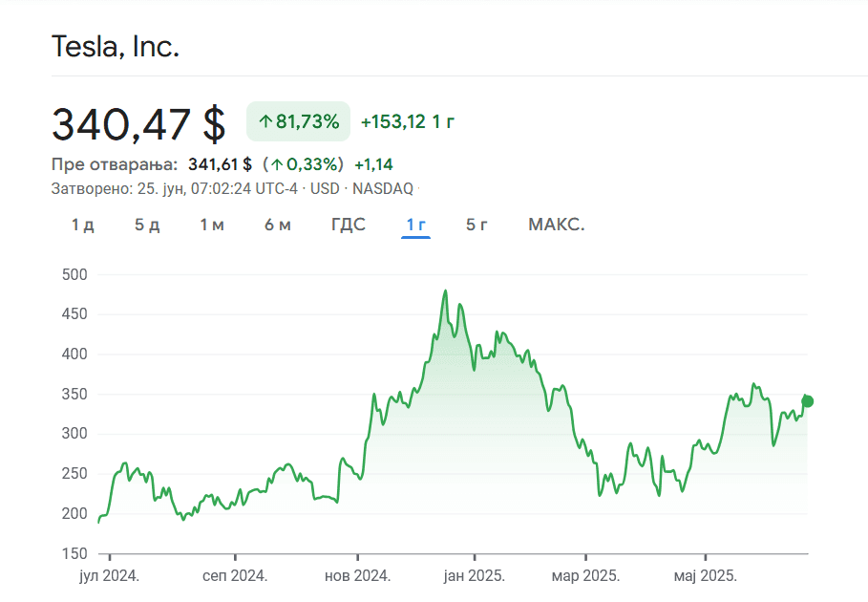Click the +153,12 1 г change value
The width and height of the screenshot is (868, 602).
pyautogui.click(x=408, y=121)
